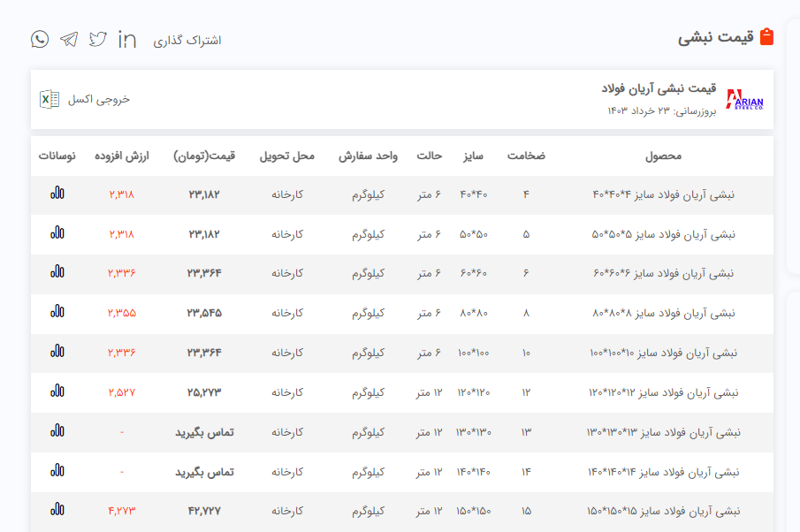Viewport: 800px width, 532px height.
Task: Open the Arian Steel company logo
Action: click(x=744, y=99)
